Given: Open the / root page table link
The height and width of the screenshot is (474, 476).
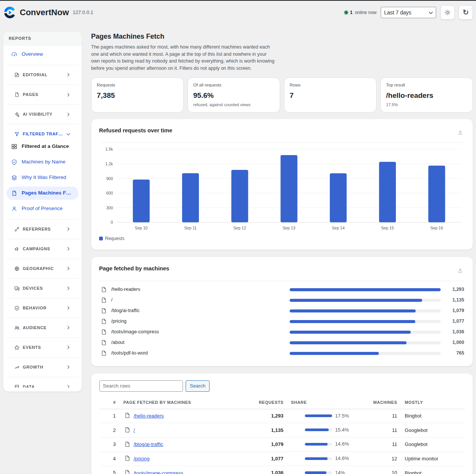Looking at the screenshot, I should click(x=134, y=430).
